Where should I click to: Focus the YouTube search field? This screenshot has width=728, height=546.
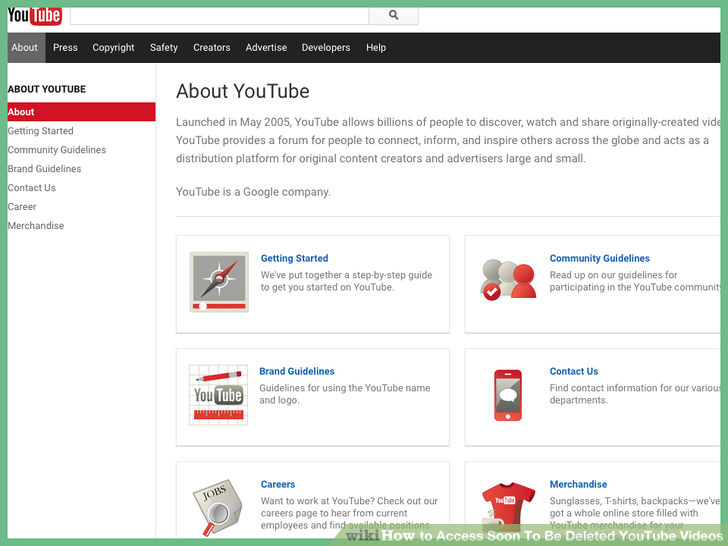pos(219,16)
